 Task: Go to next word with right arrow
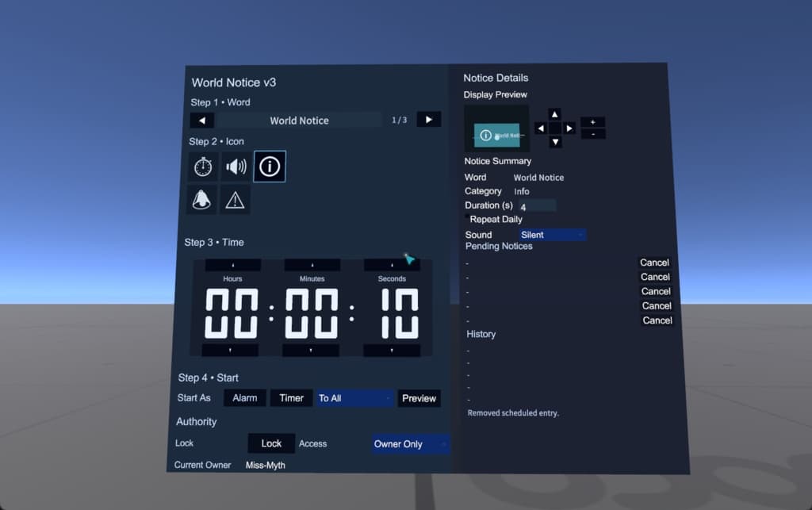pyautogui.click(x=428, y=120)
